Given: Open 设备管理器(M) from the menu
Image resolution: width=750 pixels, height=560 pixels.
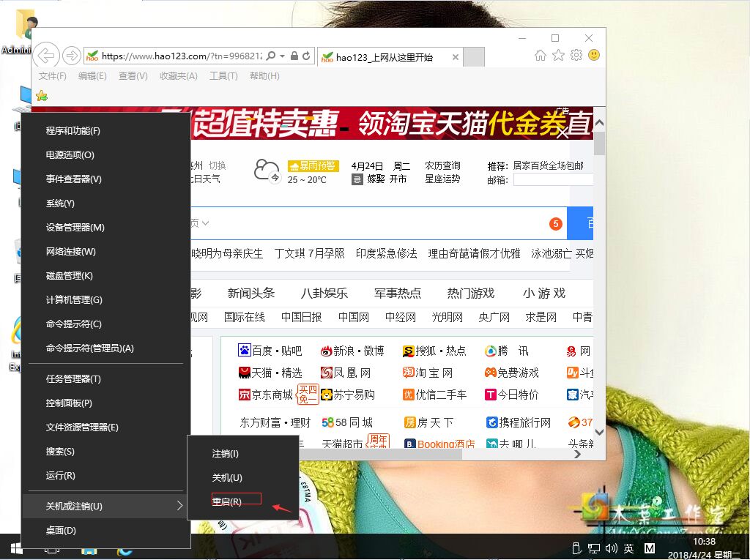Looking at the screenshot, I should tap(105, 227).
